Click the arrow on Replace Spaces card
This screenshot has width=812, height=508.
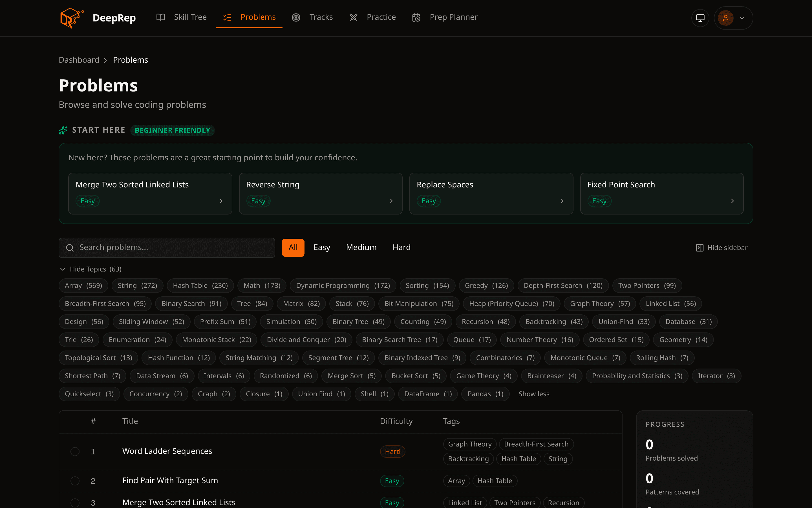pos(562,201)
